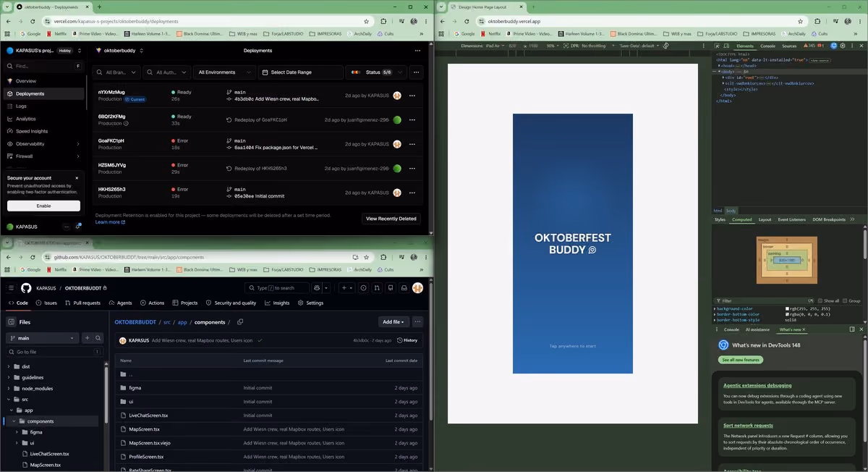Click the add file plus icon beside branch selector
This screenshot has height=472, width=868.
click(x=88, y=337)
